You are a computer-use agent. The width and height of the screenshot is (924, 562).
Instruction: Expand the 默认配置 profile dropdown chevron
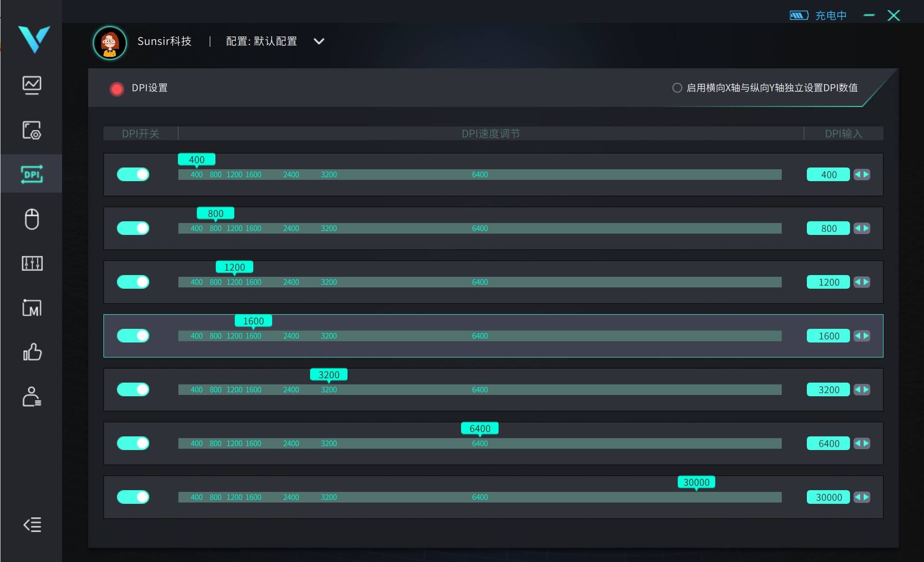(x=319, y=41)
